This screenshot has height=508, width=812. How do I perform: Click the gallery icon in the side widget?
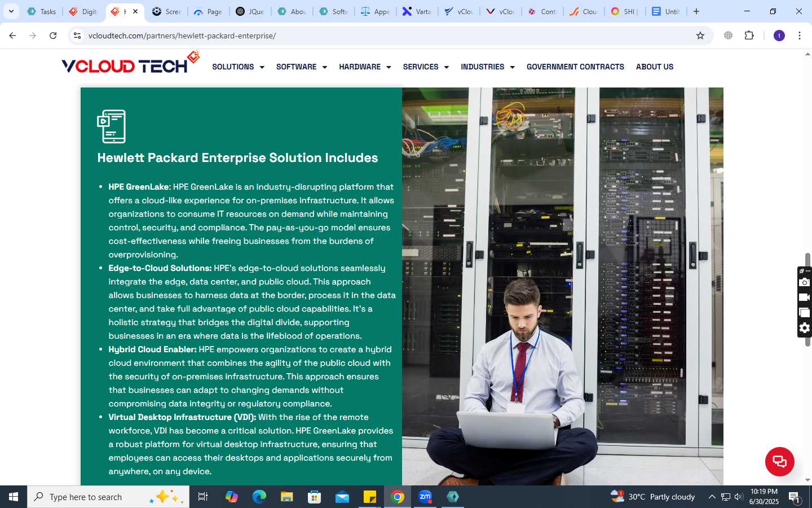click(x=805, y=313)
